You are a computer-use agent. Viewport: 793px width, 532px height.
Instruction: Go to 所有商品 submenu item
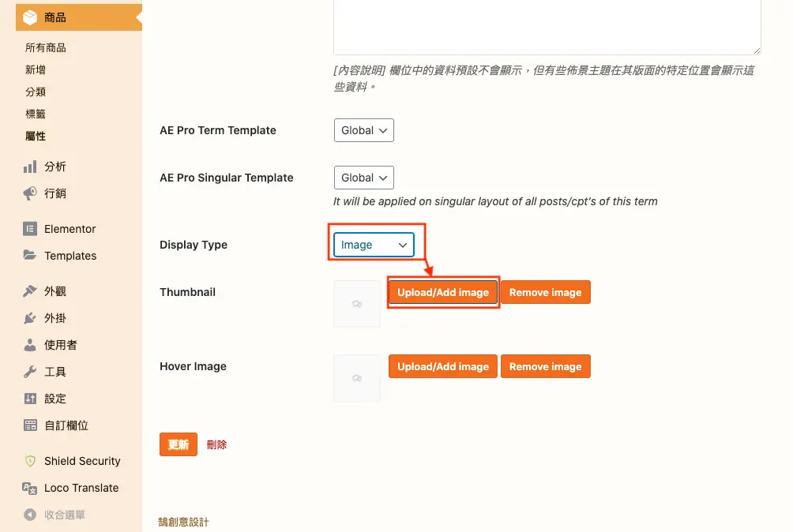tap(46, 47)
